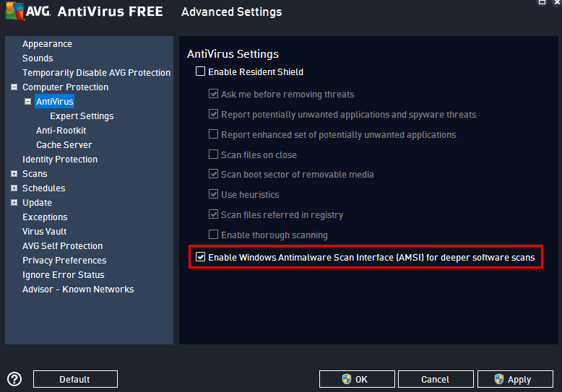Expand the Update tree node
The image size is (562, 392).
pos(14,202)
